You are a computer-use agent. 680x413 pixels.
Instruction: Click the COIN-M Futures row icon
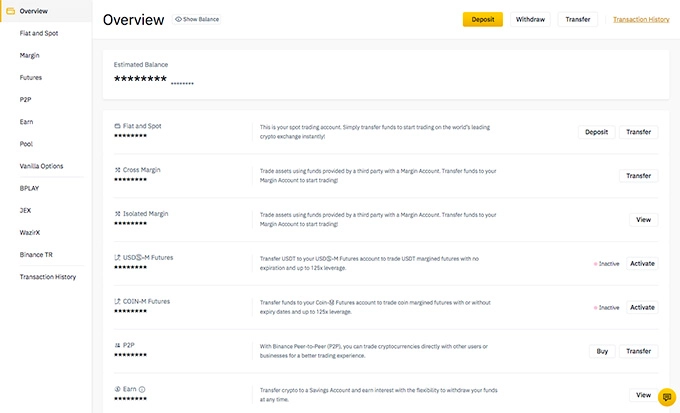click(117, 301)
